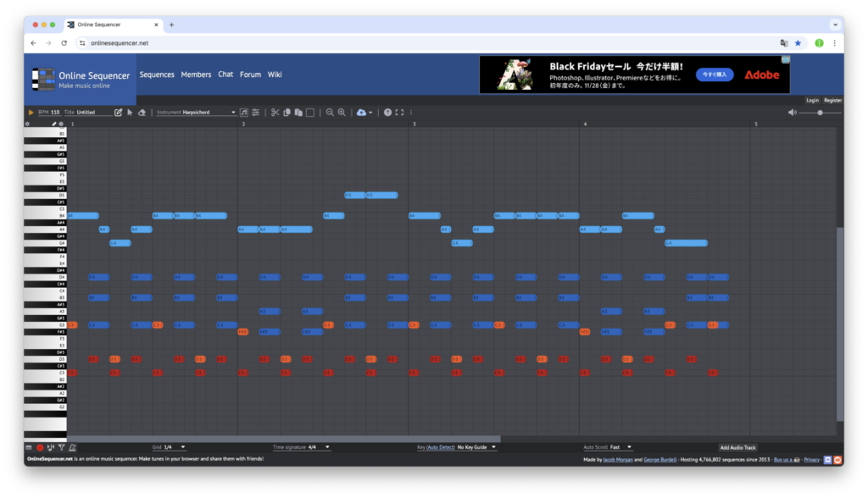Image resolution: width=868 pixels, height=498 pixels.
Task: Open the instrument settings sliders icon
Action: [x=255, y=112]
